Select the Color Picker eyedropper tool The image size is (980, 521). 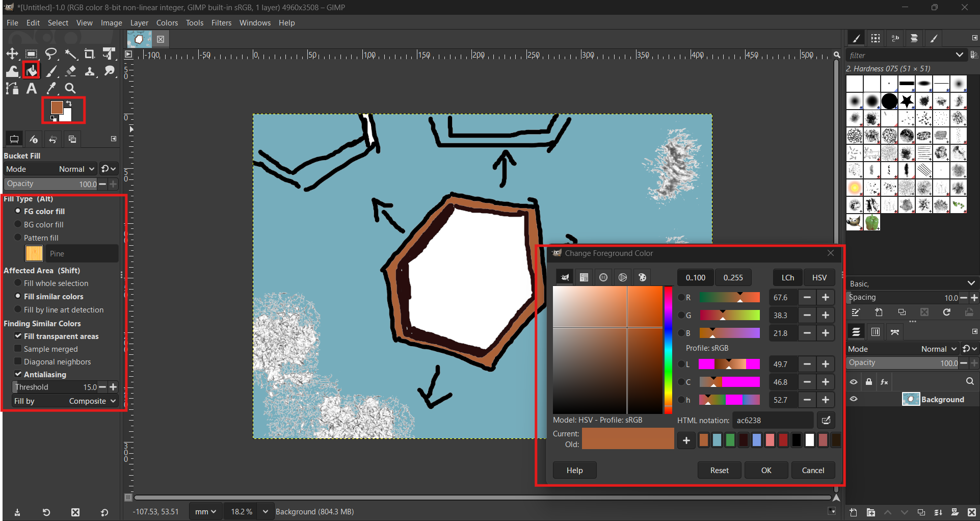[x=51, y=89]
